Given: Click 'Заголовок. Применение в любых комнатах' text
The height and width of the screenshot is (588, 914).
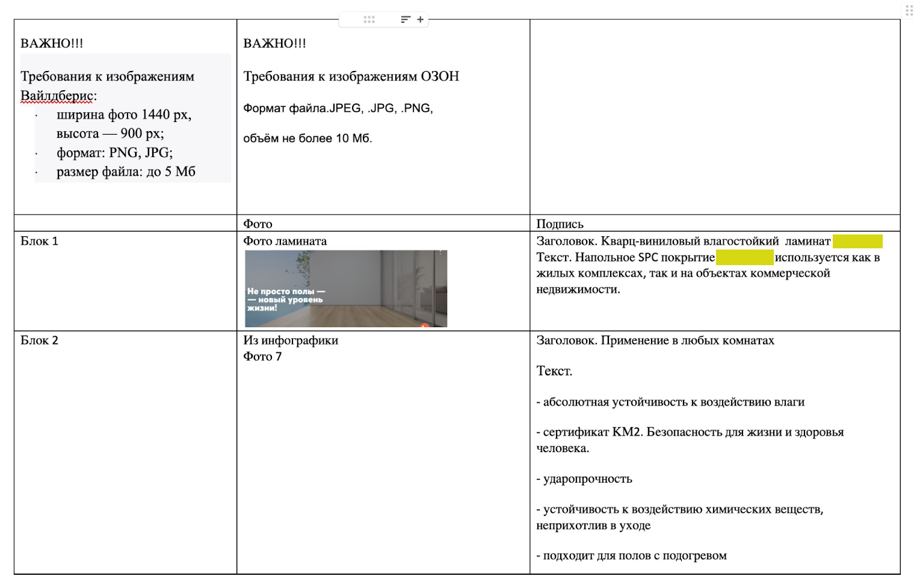Looking at the screenshot, I should click(x=655, y=341).
